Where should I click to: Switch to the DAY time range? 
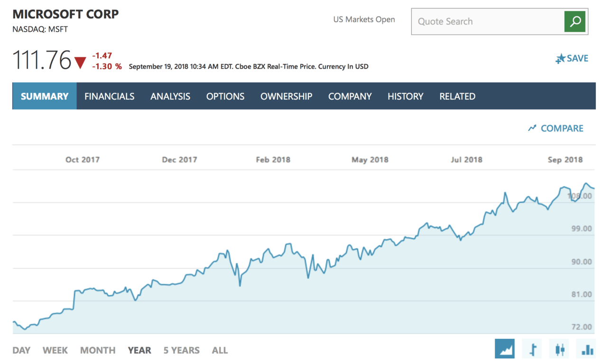pyautogui.click(x=21, y=350)
